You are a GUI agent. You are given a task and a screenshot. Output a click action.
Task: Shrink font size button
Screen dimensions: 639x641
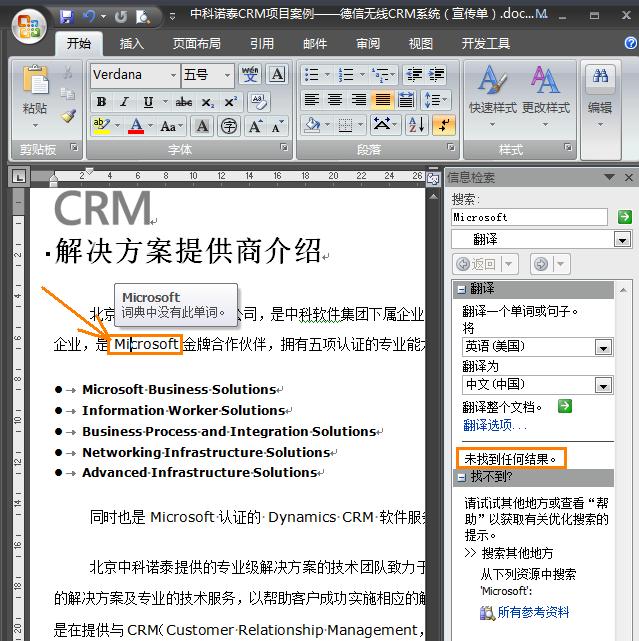tap(278, 126)
